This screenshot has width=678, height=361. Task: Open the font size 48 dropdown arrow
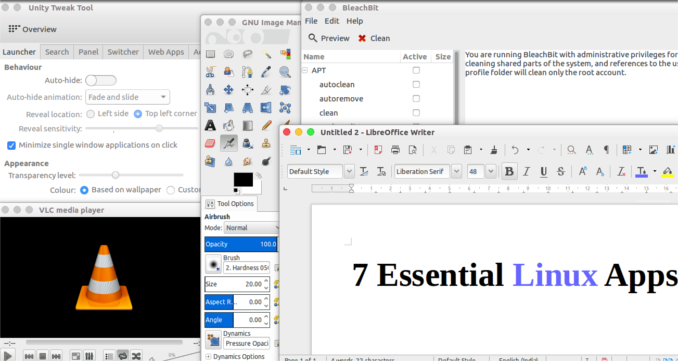(x=490, y=172)
